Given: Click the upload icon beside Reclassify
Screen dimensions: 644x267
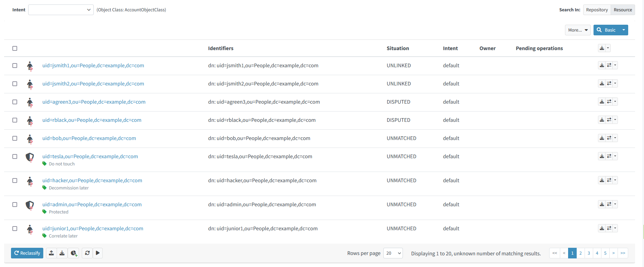Looking at the screenshot, I should (x=51, y=253).
